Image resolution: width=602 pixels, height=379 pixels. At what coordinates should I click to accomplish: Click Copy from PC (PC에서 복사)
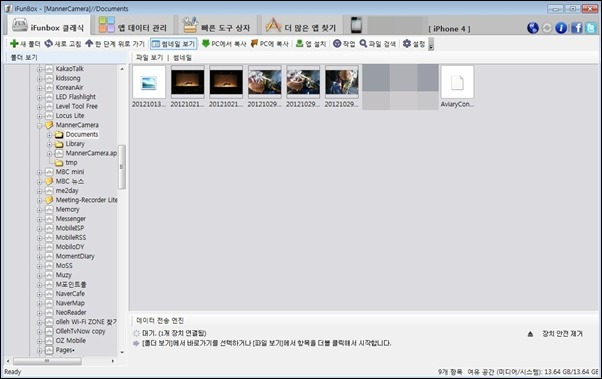pyautogui.click(x=224, y=44)
